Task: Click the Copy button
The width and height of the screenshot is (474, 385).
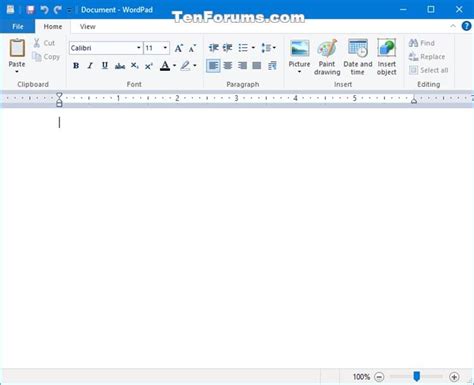Action: pyautogui.click(x=46, y=57)
